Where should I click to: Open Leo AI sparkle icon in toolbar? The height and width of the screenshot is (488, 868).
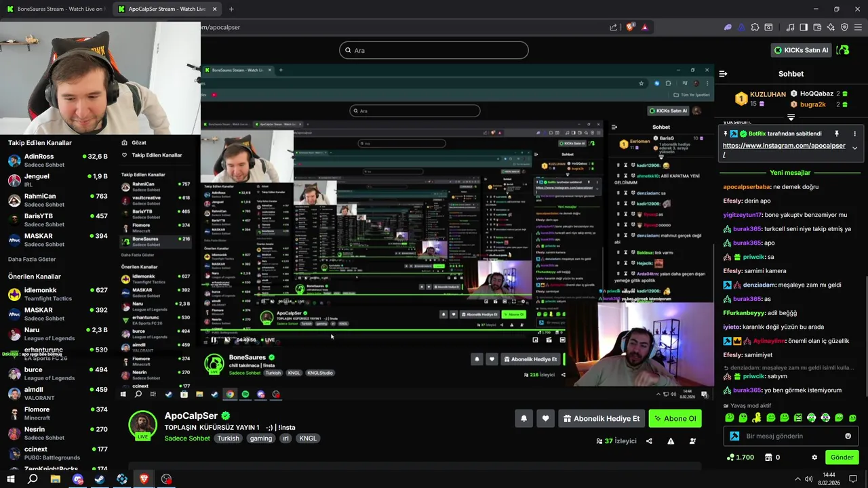click(831, 27)
